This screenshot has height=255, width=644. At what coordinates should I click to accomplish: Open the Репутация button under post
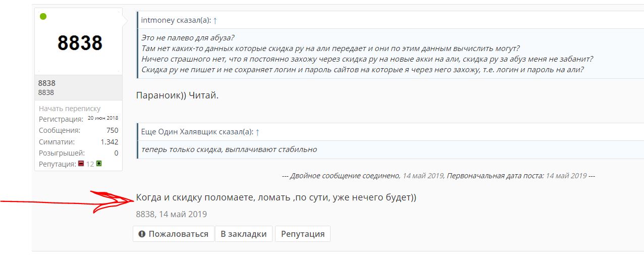pyautogui.click(x=303, y=234)
